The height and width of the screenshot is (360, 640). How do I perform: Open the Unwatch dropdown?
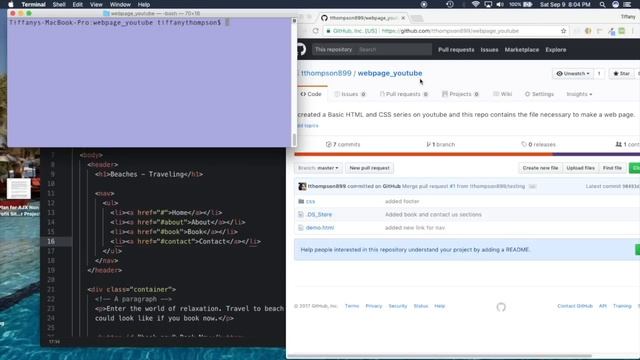(573, 73)
